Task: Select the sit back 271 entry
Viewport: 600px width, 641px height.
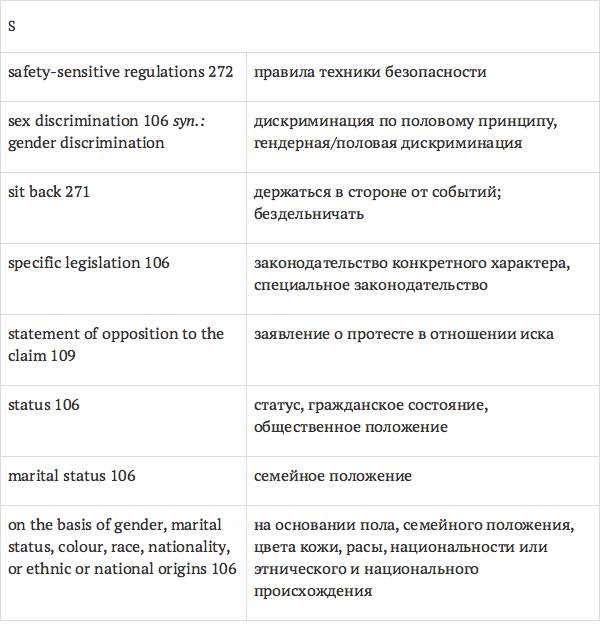Action: tap(49, 192)
